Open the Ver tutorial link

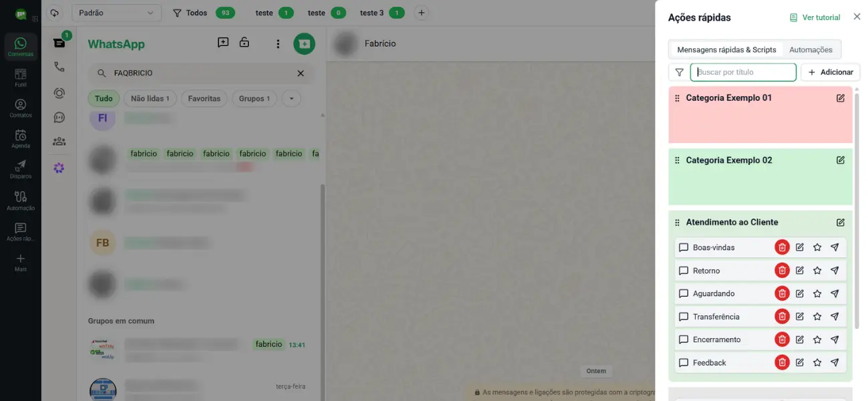coord(815,17)
